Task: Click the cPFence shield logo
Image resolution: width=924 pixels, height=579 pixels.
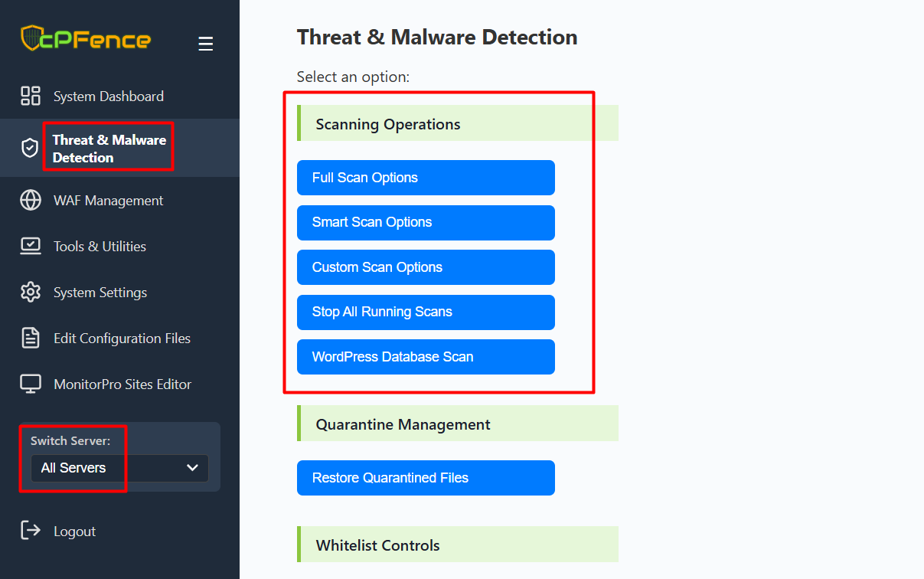Action: coord(31,38)
